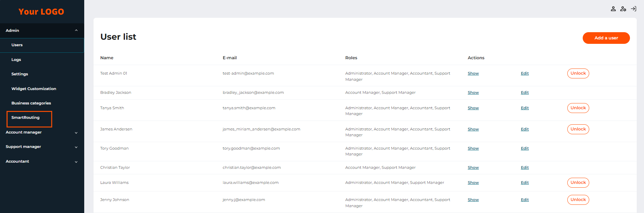Collapse the Admin menu section
Screen dimensions: 644x213
pos(76,30)
